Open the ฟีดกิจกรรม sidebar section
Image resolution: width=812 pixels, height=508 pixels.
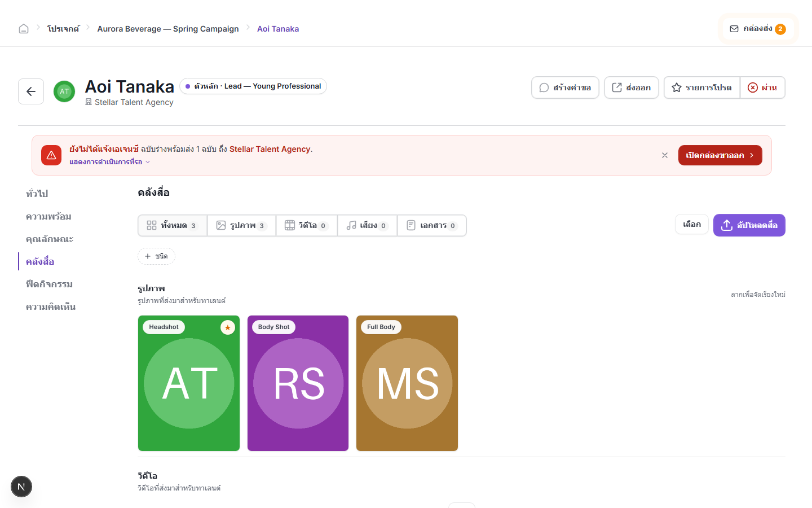pyautogui.click(x=49, y=284)
